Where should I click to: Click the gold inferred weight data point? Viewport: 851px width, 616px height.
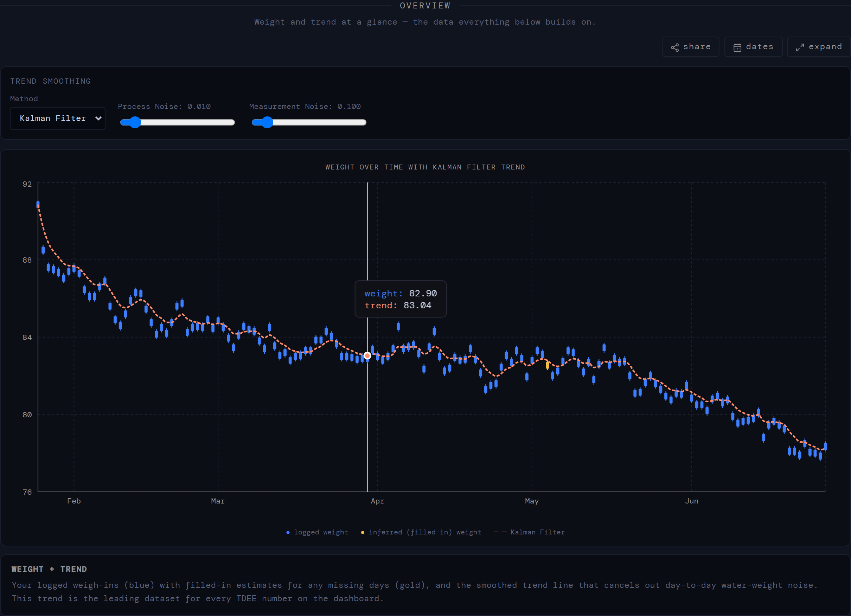pyautogui.click(x=548, y=365)
